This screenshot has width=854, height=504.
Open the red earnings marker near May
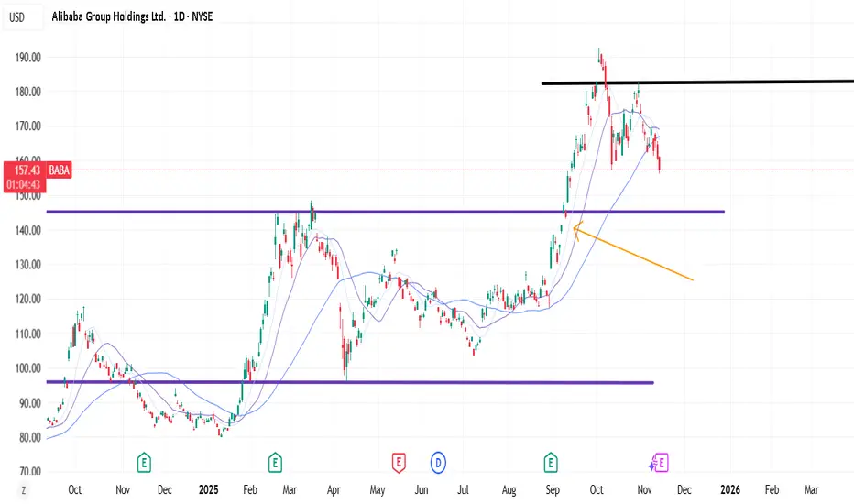(399, 463)
